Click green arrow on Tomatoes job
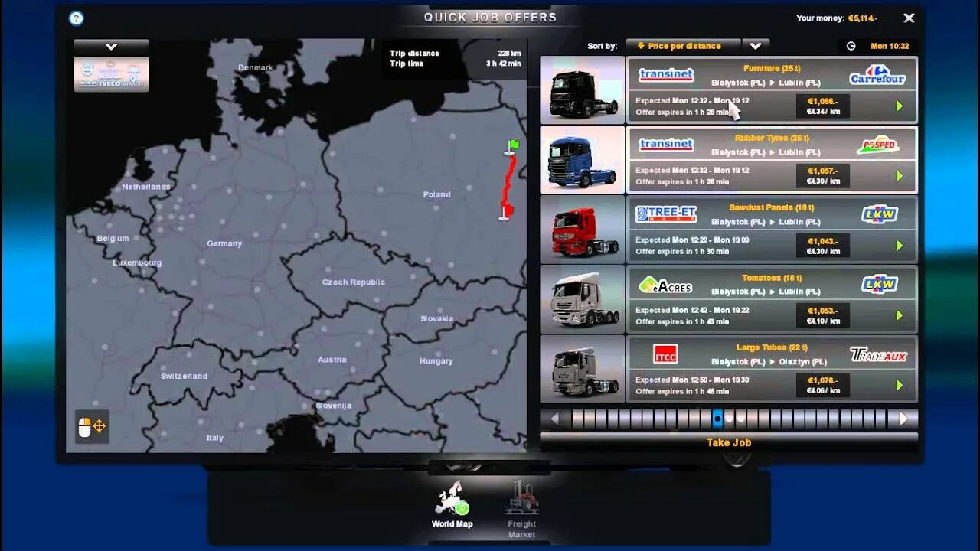The width and height of the screenshot is (980, 551). pos(900,315)
